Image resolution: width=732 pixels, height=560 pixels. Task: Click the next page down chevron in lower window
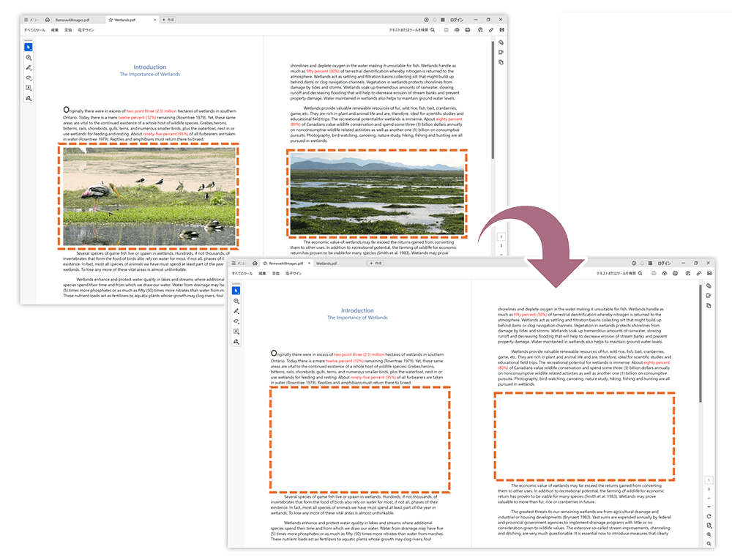click(x=709, y=507)
